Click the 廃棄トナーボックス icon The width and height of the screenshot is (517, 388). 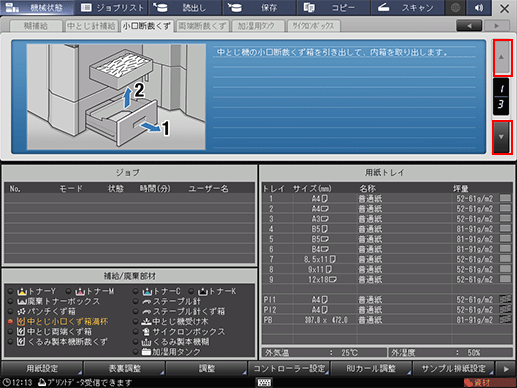22,302
